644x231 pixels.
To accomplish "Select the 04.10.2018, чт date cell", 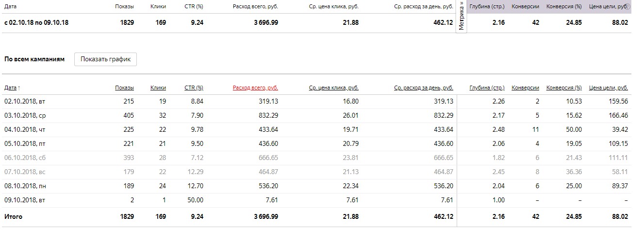I will [x=24, y=130].
